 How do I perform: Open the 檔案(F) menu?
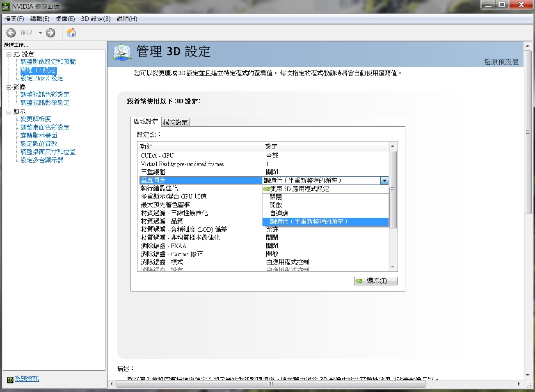point(14,19)
